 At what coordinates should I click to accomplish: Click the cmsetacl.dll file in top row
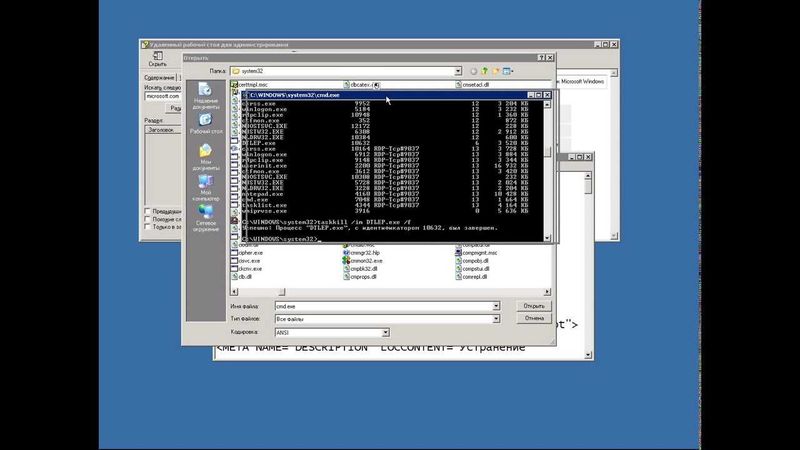pos(471,85)
